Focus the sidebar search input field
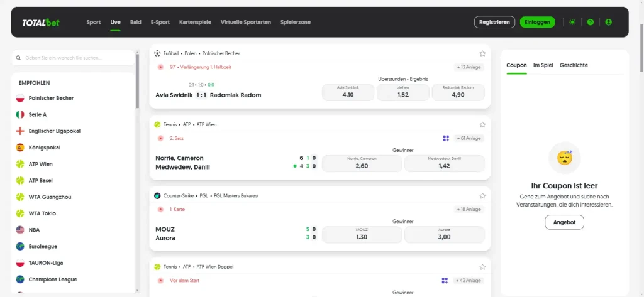Viewport: 644px width, 297px height. [73, 58]
